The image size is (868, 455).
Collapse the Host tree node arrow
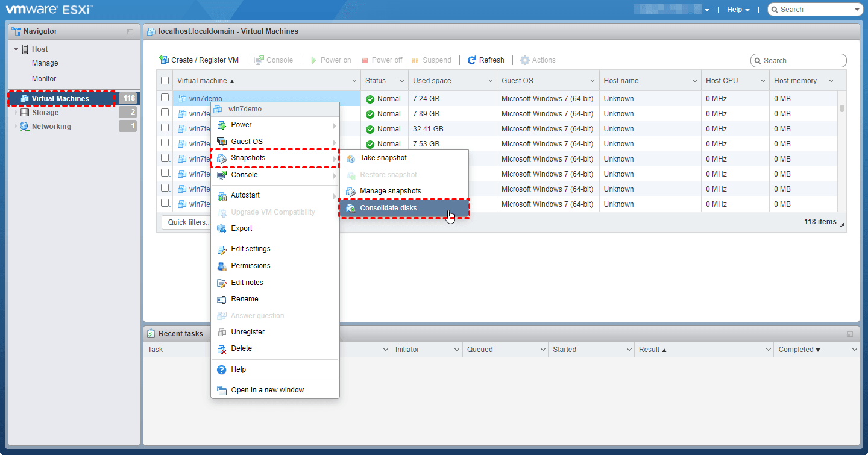pyautogui.click(x=16, y=49)
